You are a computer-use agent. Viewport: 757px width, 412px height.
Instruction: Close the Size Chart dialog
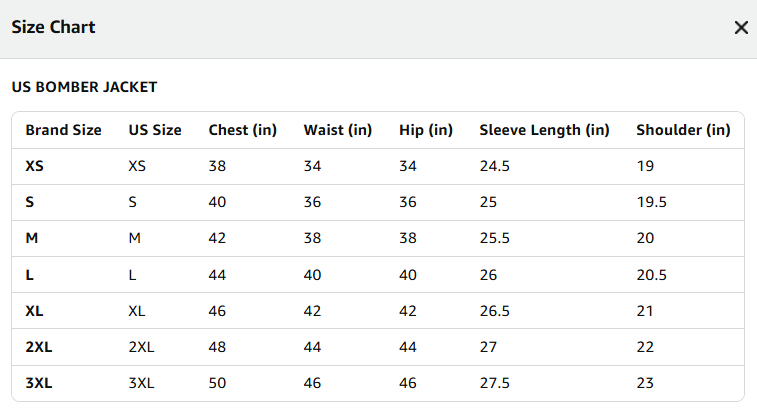741,28
